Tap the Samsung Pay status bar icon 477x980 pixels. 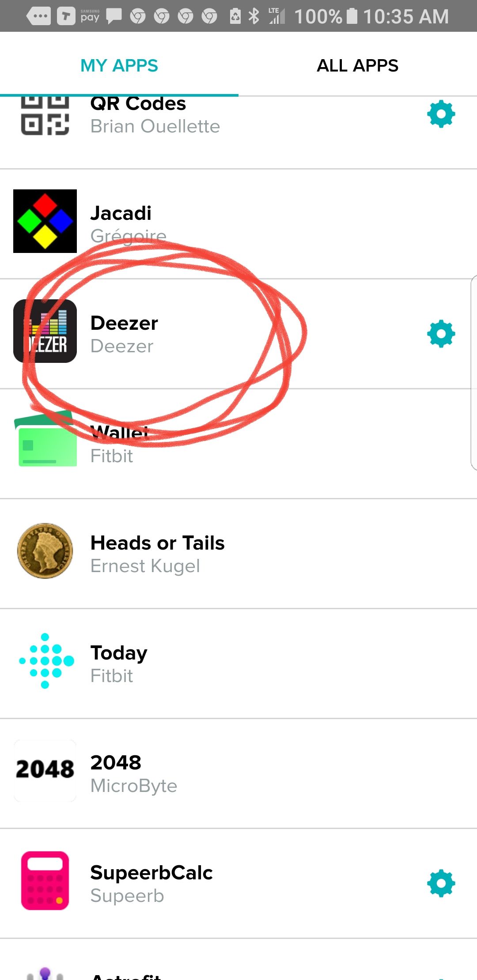click(90, 16)
